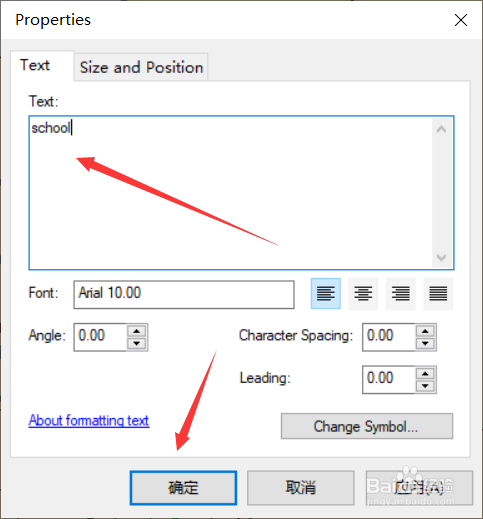The width and height of the screenshot is (483, 519).
Task: Select left text alignment icon
Action: [326, 294]
